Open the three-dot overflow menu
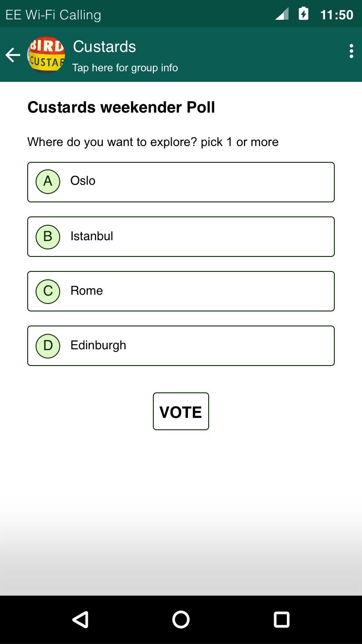This screenshot has width=362, height=644. 351,51
